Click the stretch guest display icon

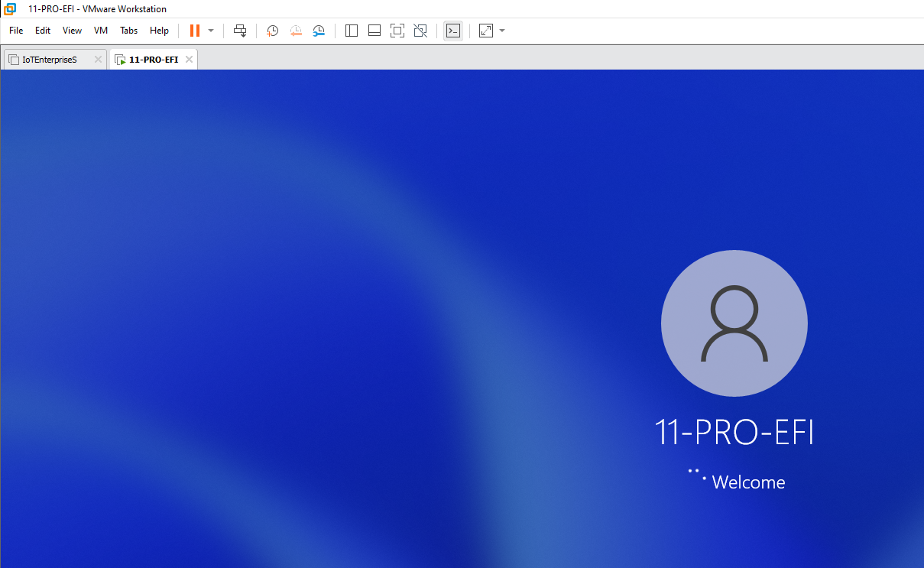click(x=486, y=31)
